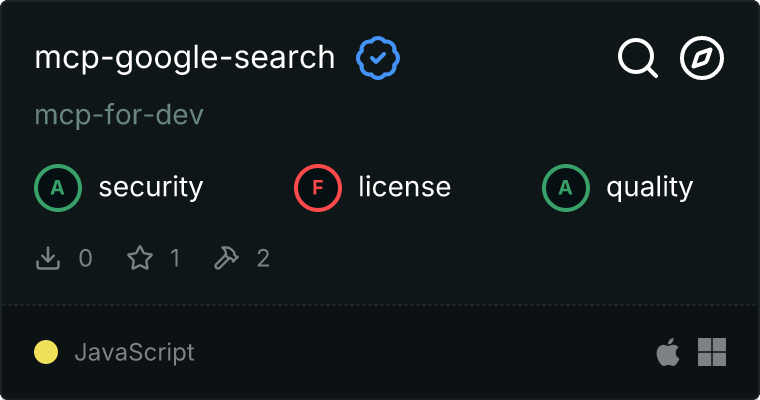This screenshot has height=400, width=760.
Task: Open the mcp-for-dev author link
Action: click(119, 115)
